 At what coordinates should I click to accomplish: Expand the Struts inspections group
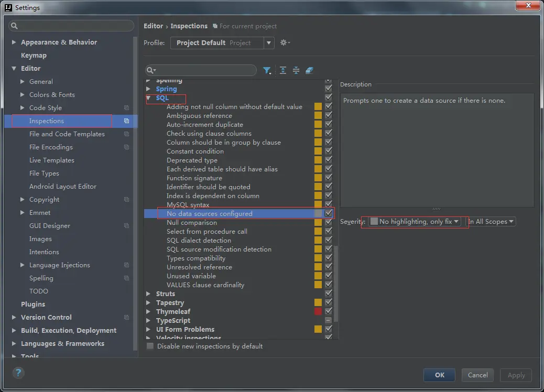(148, 294)
